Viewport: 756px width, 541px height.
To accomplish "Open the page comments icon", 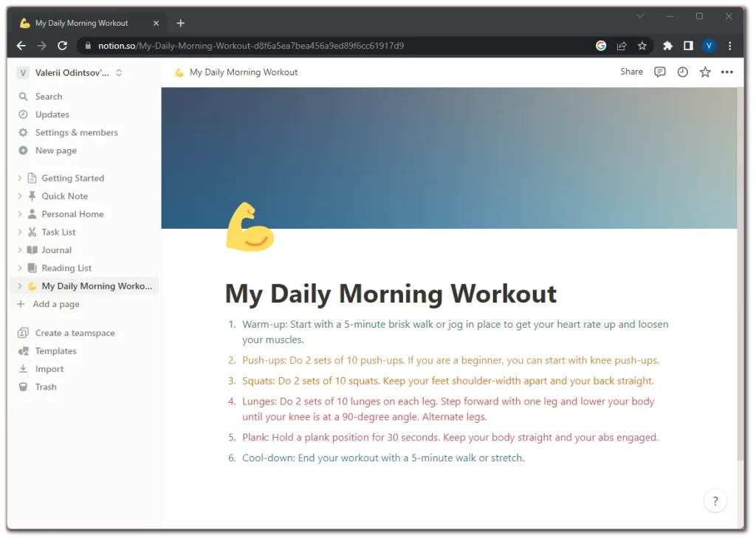I will (659, 72).
